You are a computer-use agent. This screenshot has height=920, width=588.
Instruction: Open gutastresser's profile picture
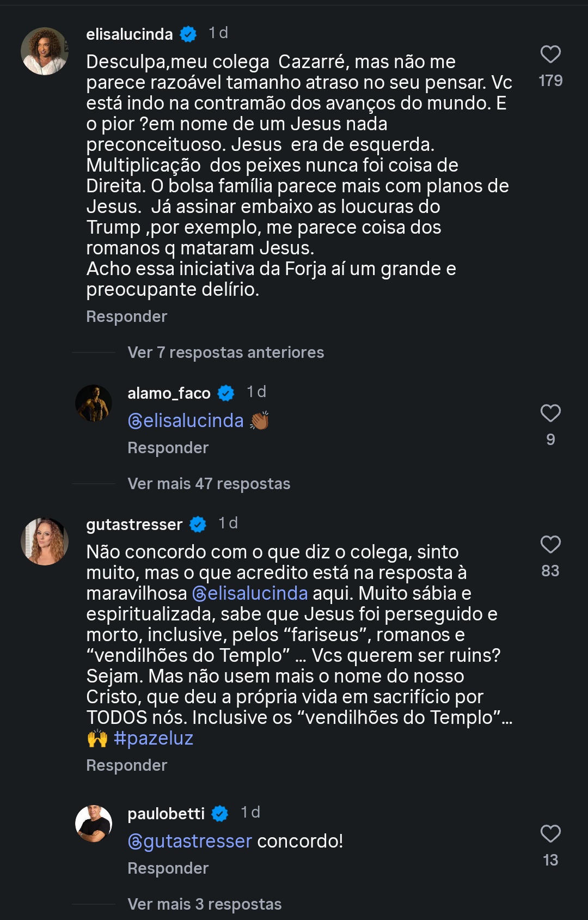coord(45,541)
